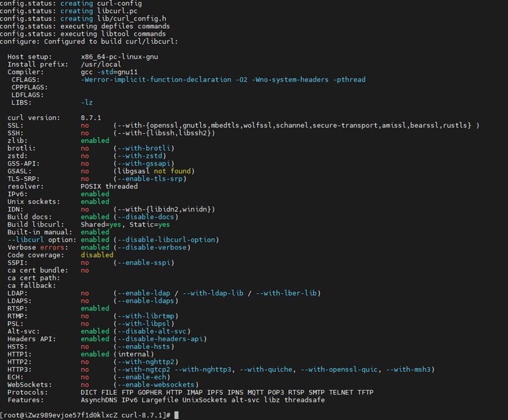Click "threadsafe" in the Features list

[x=305, y=400]
